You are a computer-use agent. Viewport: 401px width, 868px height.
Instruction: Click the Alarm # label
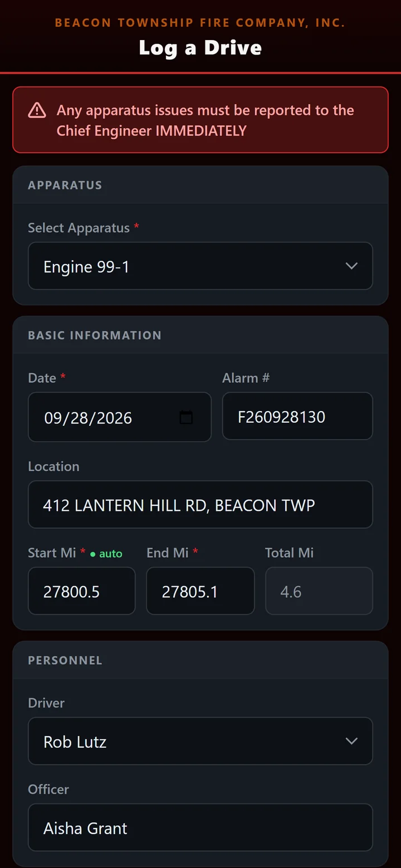pyautogui.click(x=246, y=378)
